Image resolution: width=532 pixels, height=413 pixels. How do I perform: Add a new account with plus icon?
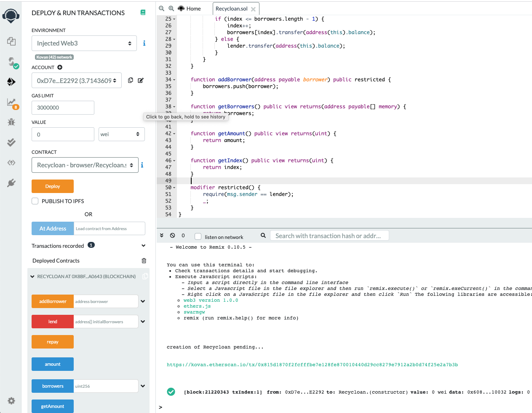point(60,67)
